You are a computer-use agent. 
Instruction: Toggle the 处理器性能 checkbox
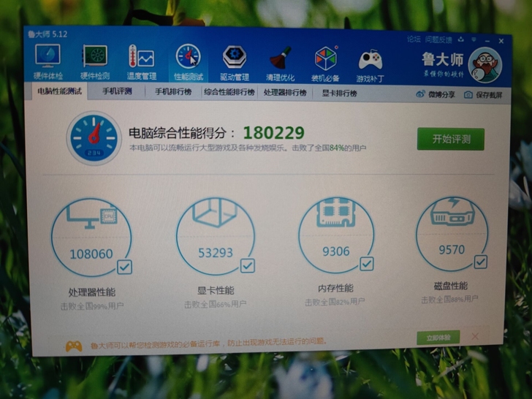pos(124,267)
